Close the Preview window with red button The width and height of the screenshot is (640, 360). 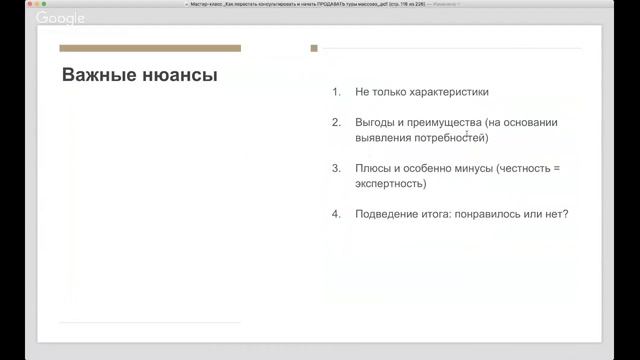click(30, 4)
